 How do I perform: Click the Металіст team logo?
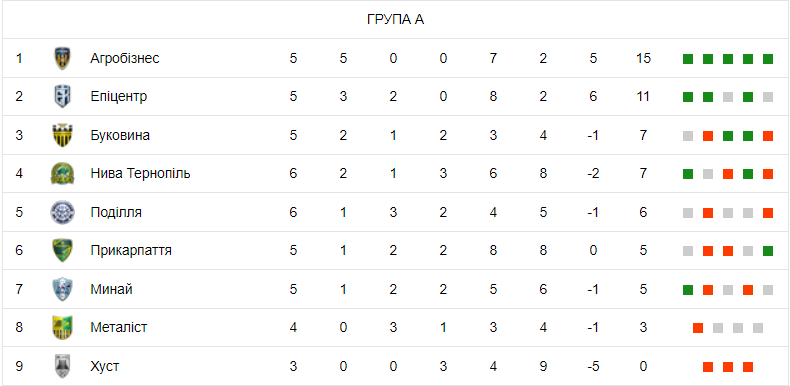(62, 328)
